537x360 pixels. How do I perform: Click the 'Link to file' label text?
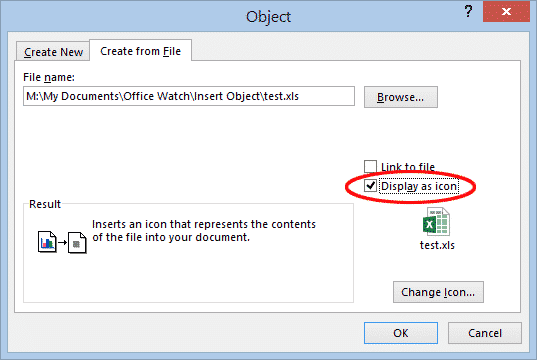coord(408,167)
